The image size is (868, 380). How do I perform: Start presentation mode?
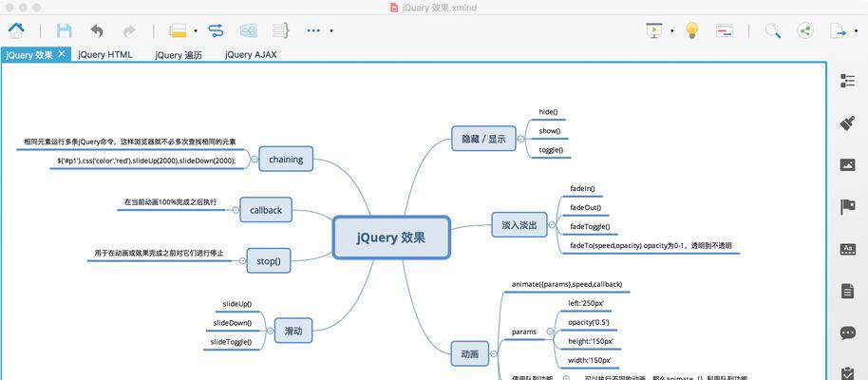(x=654, y=29)
